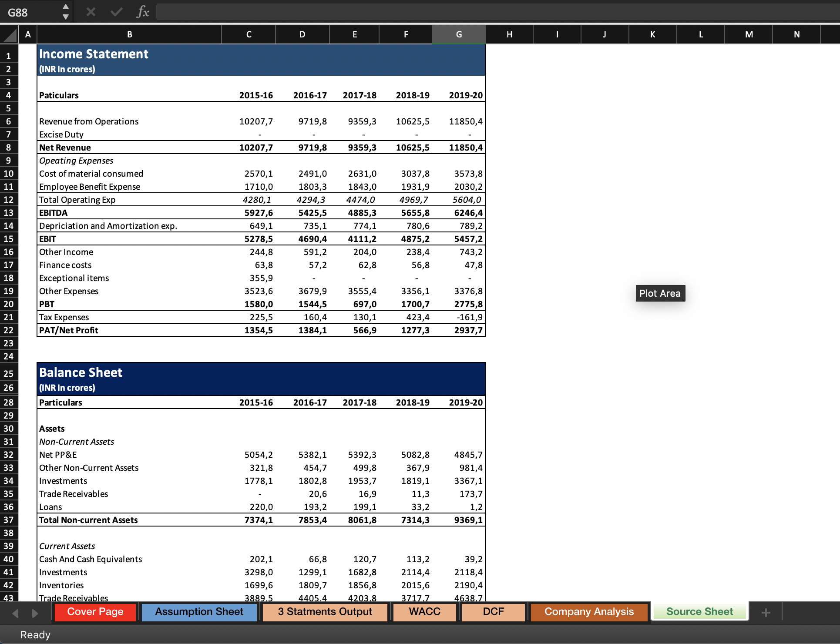
Task: Click into the formula bar input
Action: click(x=497, y=12)
